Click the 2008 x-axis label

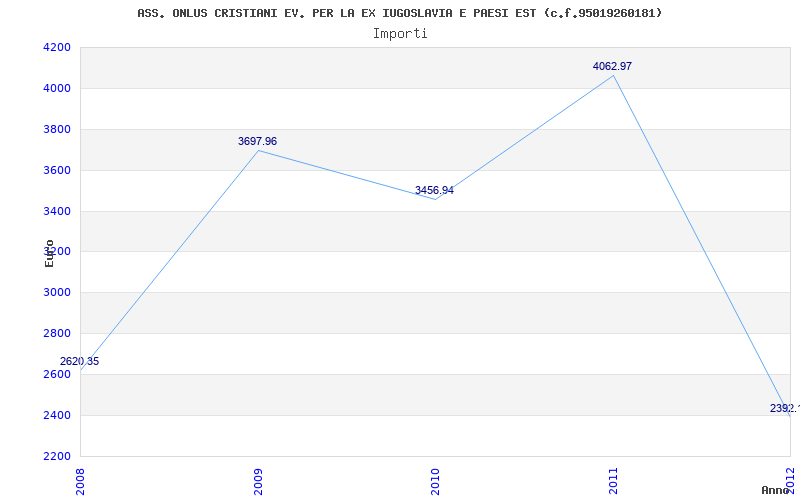pyautogui.click(x=81, y=481)
